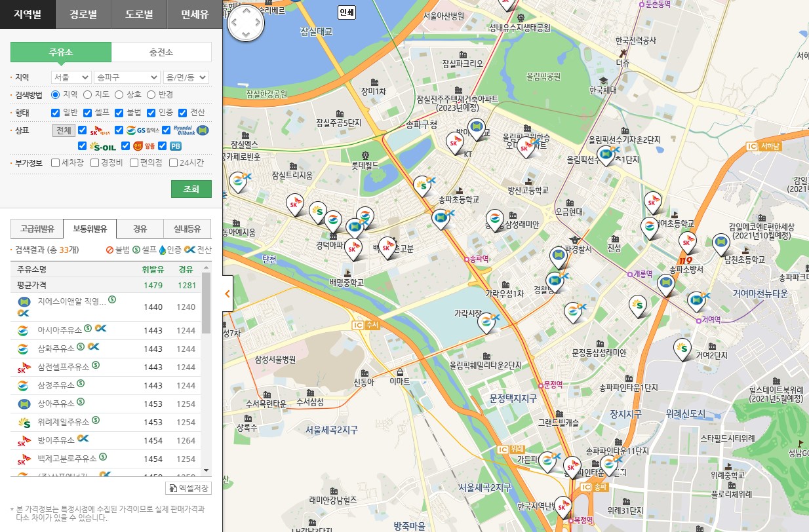809x532 pixels.
Task: Select the SK marker above 여초등학교 label
Action: click(652, 202)
